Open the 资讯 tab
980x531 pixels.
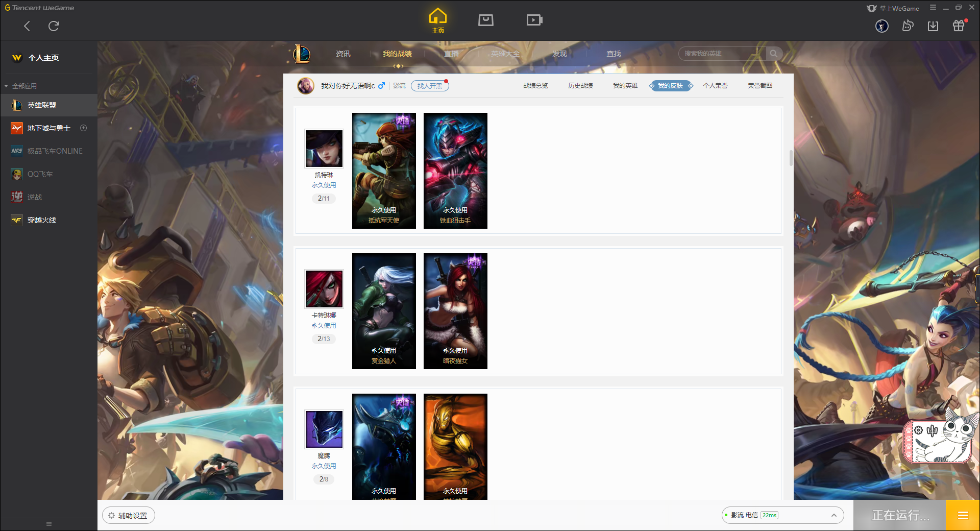click(x=343, y=54)
